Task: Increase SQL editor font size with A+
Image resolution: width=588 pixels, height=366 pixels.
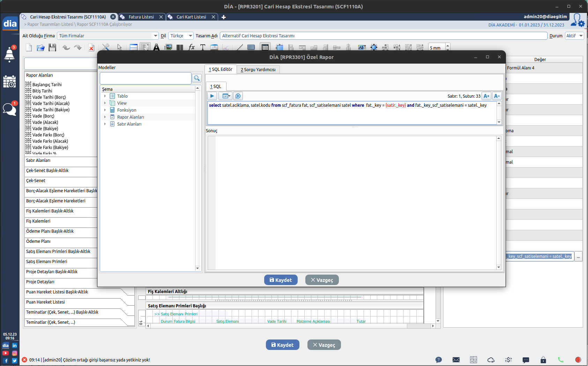Action: (x=486, y=96)
